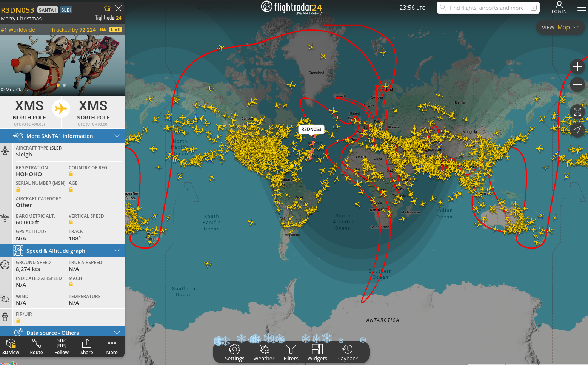Viewport: 588px width, 365px height.
Task: Open the Weather layers menu
Action: (x=264, y=353)
